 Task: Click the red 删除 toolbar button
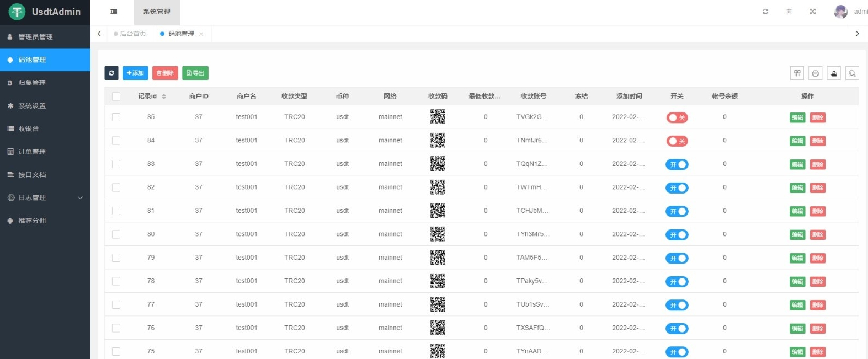pyautogui.click(x=165, y=73)
